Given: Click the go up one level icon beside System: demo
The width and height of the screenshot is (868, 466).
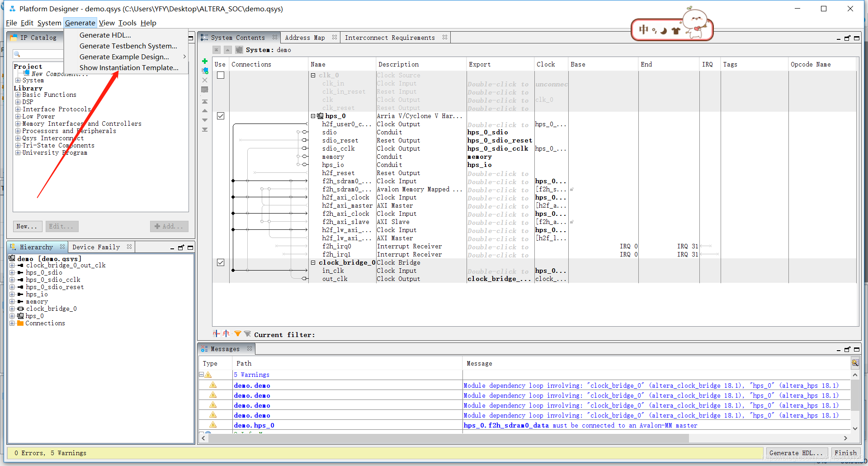Looking at the screenshot, I should 228,50.
